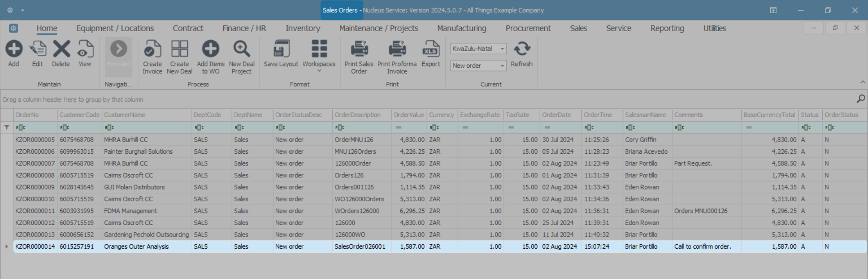This screenshot has height=279, width=868.
Task: Click the Print Proforma Invoice icon
Action: coord(397,49)
